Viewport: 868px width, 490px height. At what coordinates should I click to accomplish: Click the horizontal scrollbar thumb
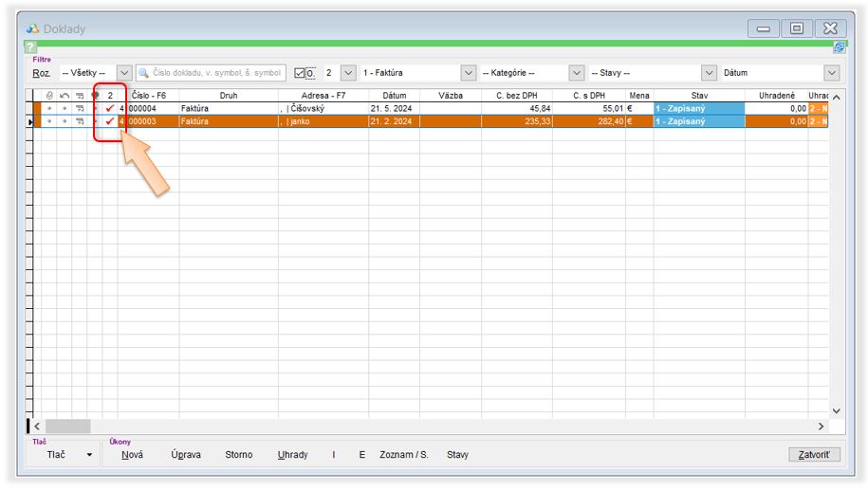pyautogui.click(x=67, y=427)
